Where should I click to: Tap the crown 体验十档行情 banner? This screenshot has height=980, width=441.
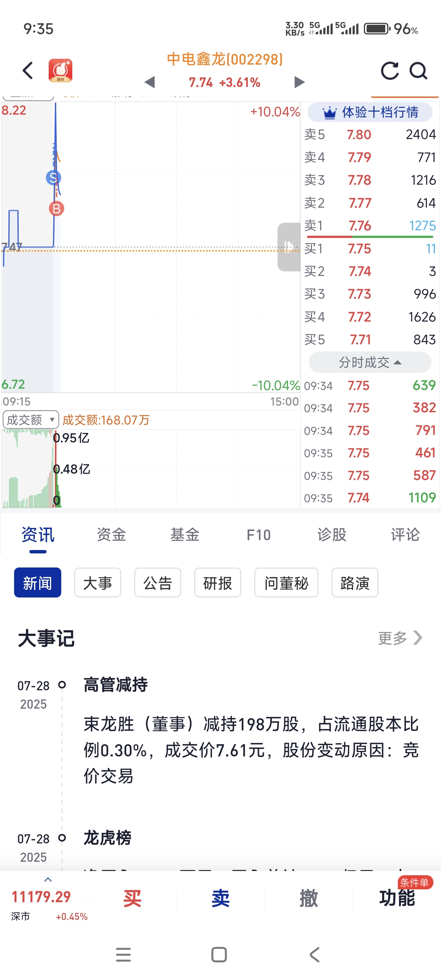click(370, 112)
